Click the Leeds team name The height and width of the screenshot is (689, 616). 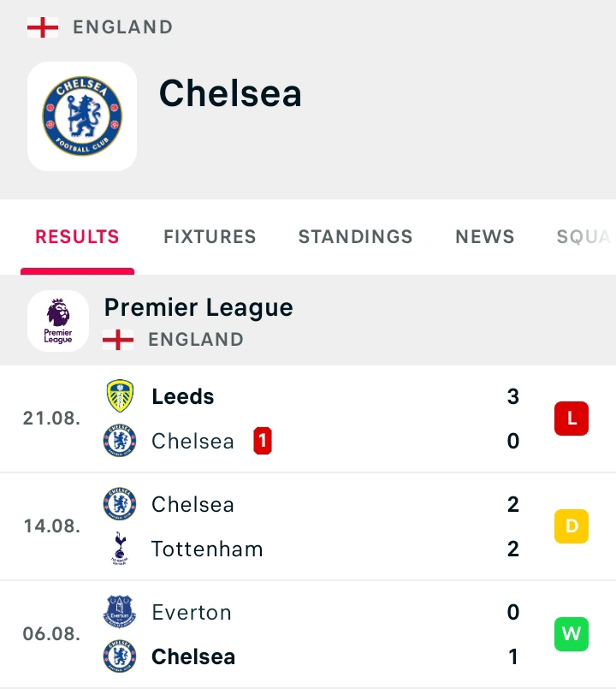tap(183, 396)
